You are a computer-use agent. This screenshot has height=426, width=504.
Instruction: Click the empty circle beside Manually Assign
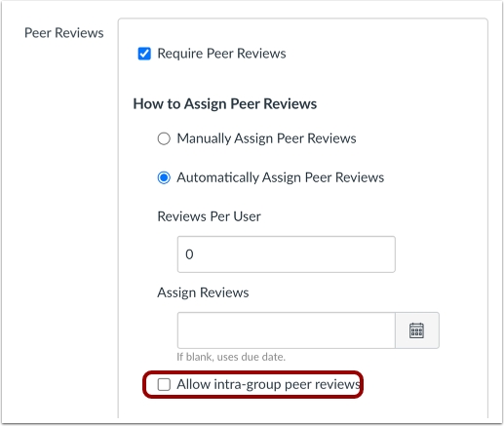pos(164,138)
